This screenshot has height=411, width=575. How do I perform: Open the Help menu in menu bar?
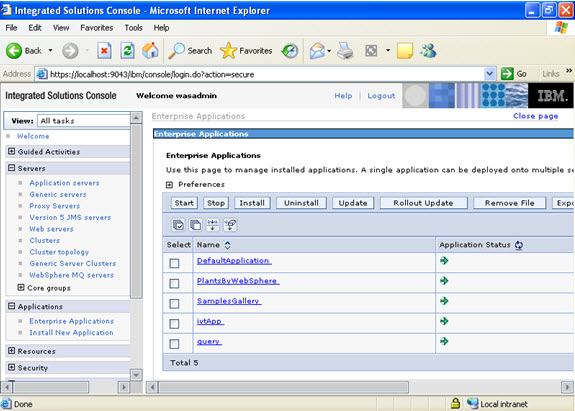161,28
